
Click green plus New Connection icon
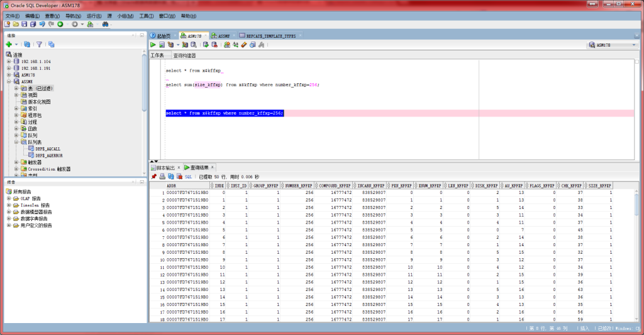pos(9,44)
